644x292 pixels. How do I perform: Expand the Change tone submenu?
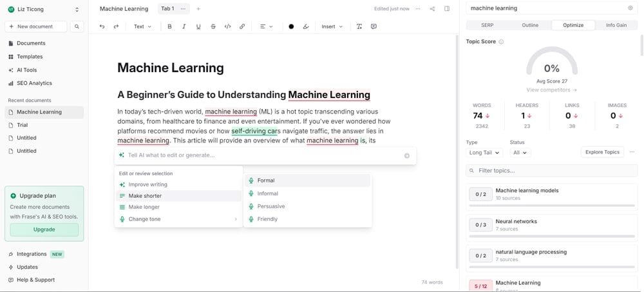point(178,219)
